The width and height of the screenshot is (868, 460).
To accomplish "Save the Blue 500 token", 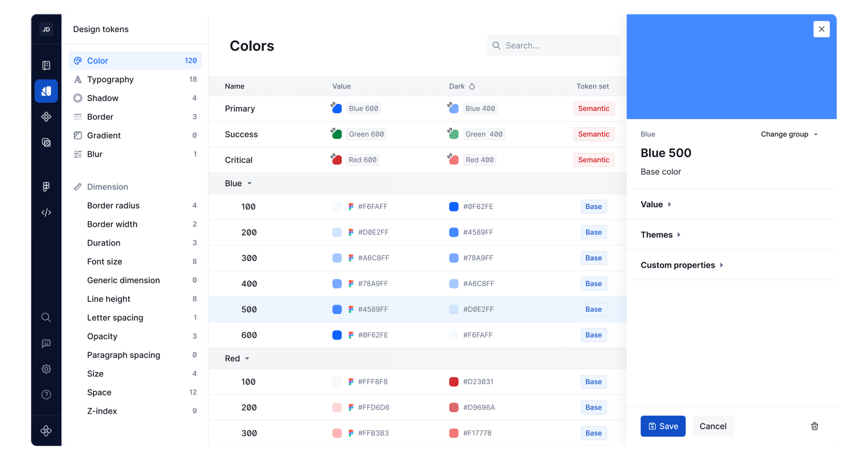I will click(663, 426).
